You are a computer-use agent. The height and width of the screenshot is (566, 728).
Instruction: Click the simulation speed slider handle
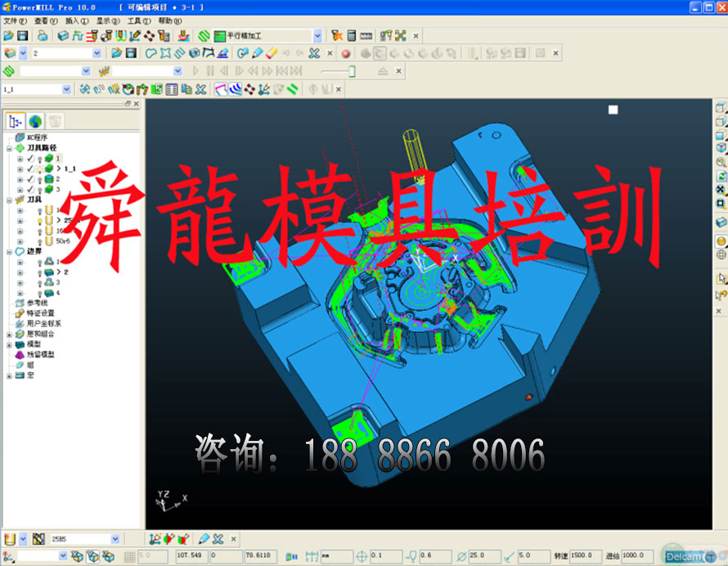pyautogui.click(x=352, y=71)
